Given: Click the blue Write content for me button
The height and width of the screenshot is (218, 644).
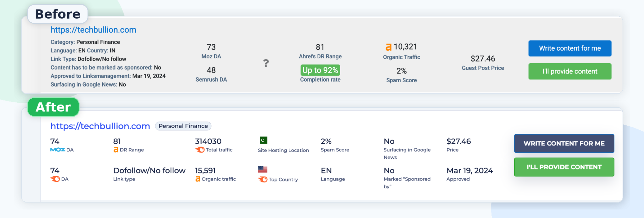Looking at the screenshot, I should 570,48.
